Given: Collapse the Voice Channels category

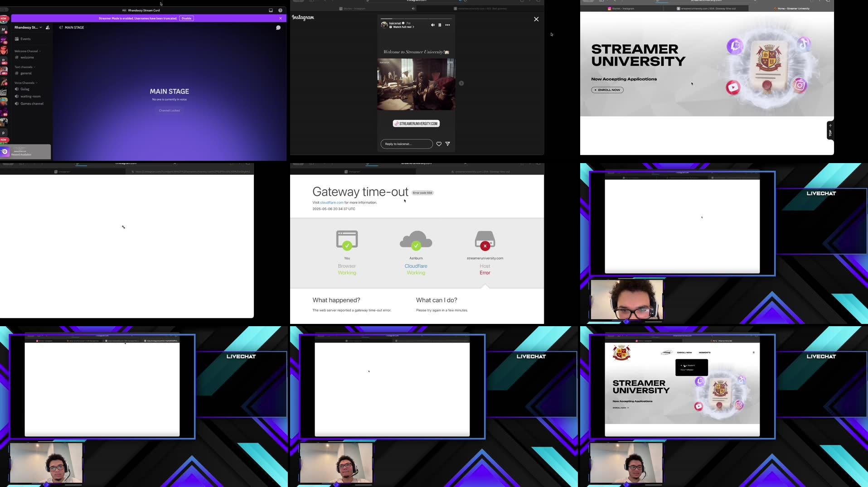Looking at the screenshot, I should (x=26, y=83).
